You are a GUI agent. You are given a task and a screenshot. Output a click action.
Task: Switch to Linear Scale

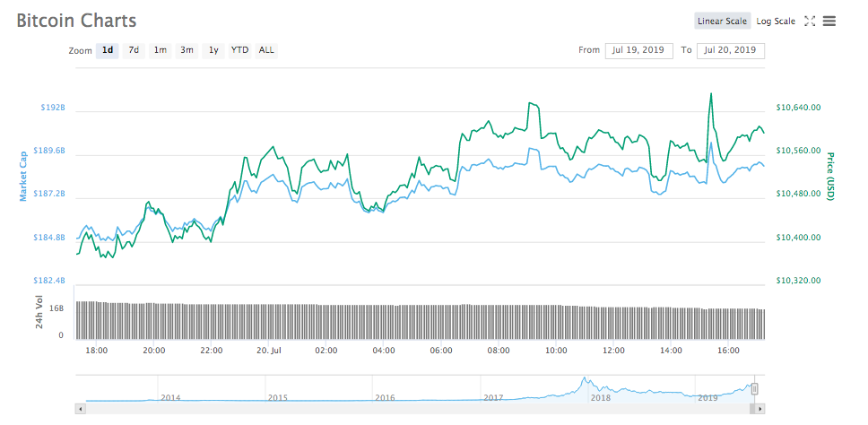coord(723,21)
